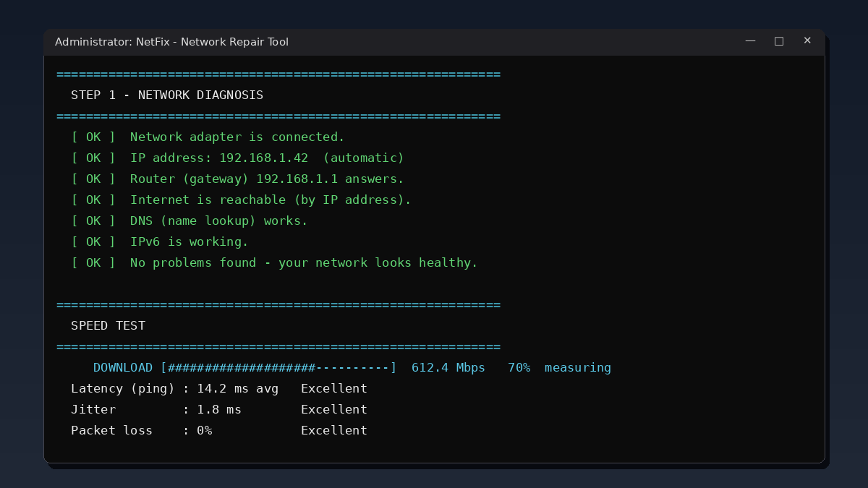This screenshot has height=488, width=868.
Task: Maximize the NetFix window
Action: [x=779, y=41]
